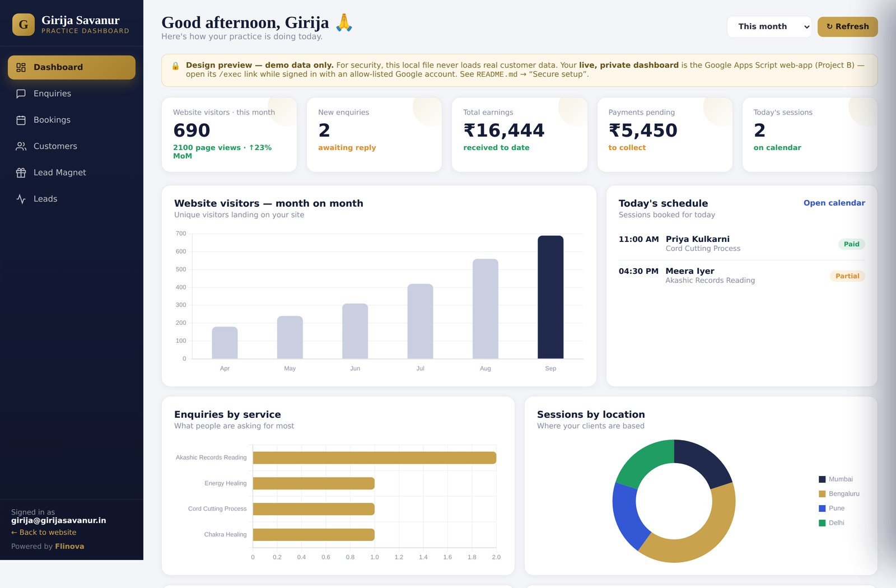This screenshot has height=588, width=896.
Task: Navigate to Bookings in the sidebar
Action: (x=72, y=120)
